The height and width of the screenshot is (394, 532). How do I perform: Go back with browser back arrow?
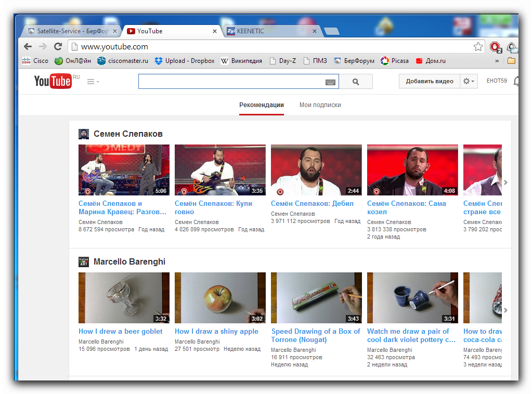[28, 47]
